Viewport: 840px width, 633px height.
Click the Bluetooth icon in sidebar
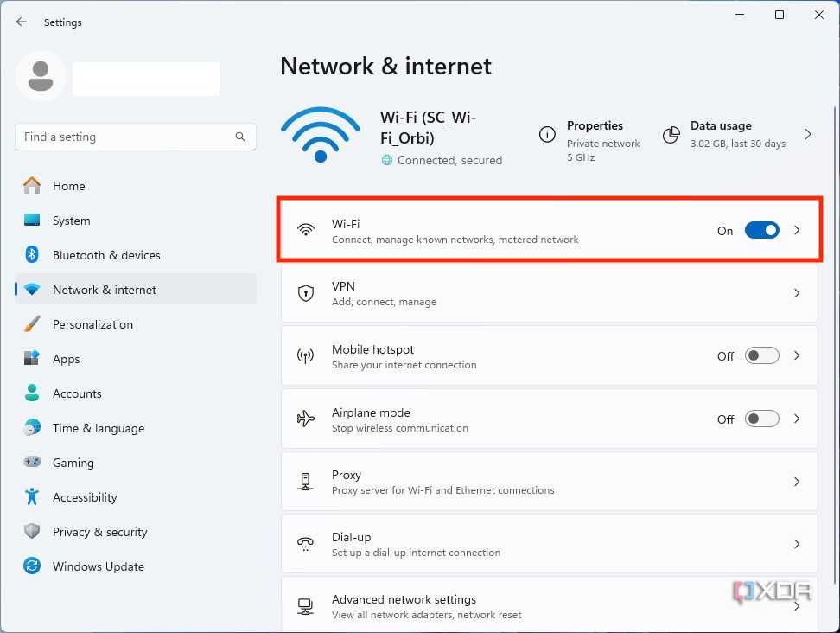pyautogui.click(x=32, y=254)
